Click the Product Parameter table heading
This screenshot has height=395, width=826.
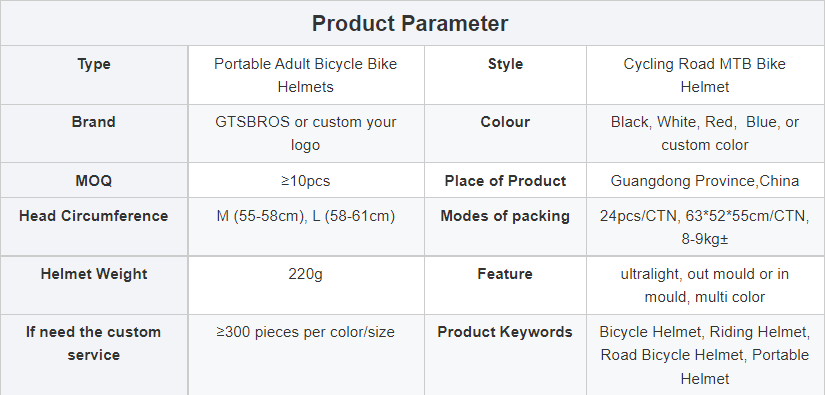(x=410, y=24)
